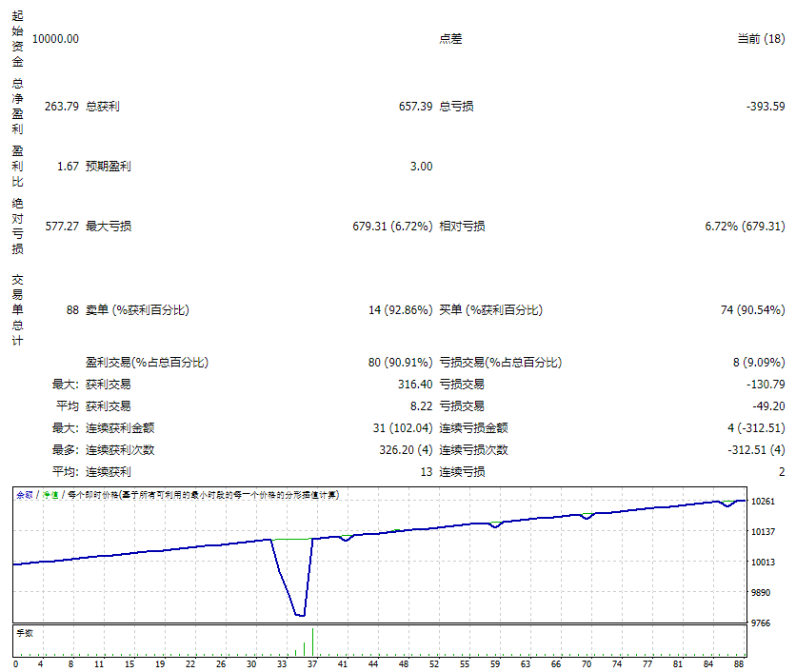The image size is (796, 672).
Task: Click the 10013 y-axis label
Action: pos(763,562)
